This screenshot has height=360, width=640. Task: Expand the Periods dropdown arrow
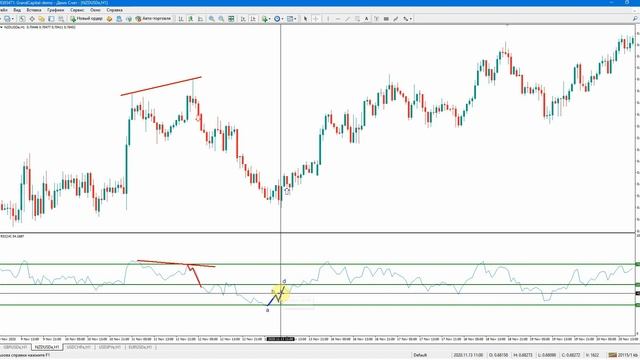click(x=282, y=19)
